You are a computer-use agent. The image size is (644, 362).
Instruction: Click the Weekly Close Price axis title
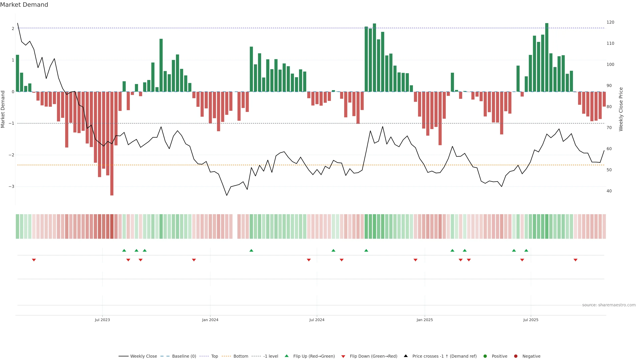click(621, 109)
